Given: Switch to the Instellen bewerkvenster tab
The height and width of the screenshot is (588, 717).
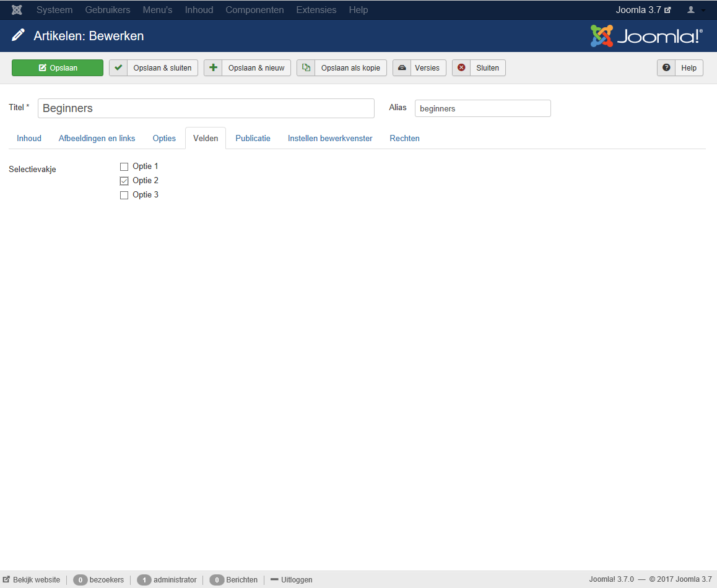Looking at the screenshot, I should click(329, 138).
